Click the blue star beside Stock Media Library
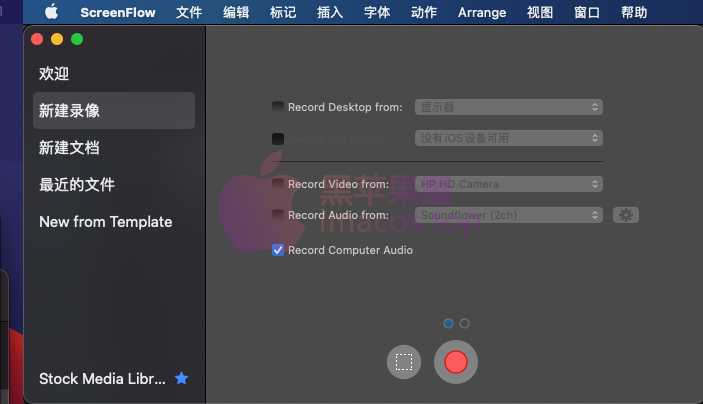The height and width of the screenshot is (404, 703). coord(182,378)
